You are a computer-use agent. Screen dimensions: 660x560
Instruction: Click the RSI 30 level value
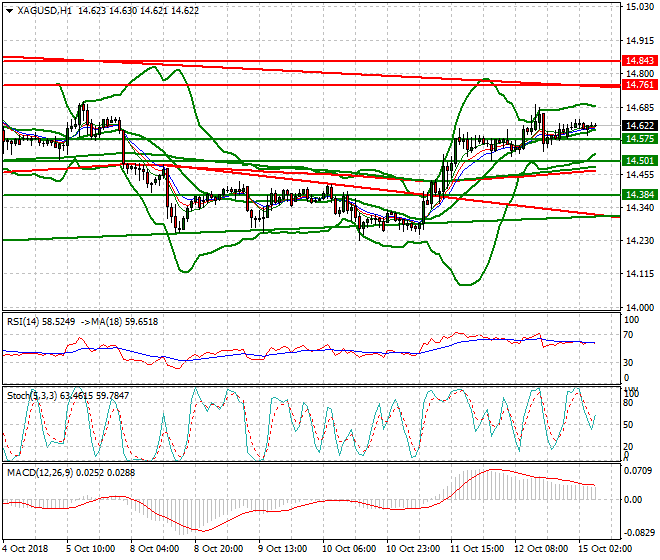click(x=628, y=363)
